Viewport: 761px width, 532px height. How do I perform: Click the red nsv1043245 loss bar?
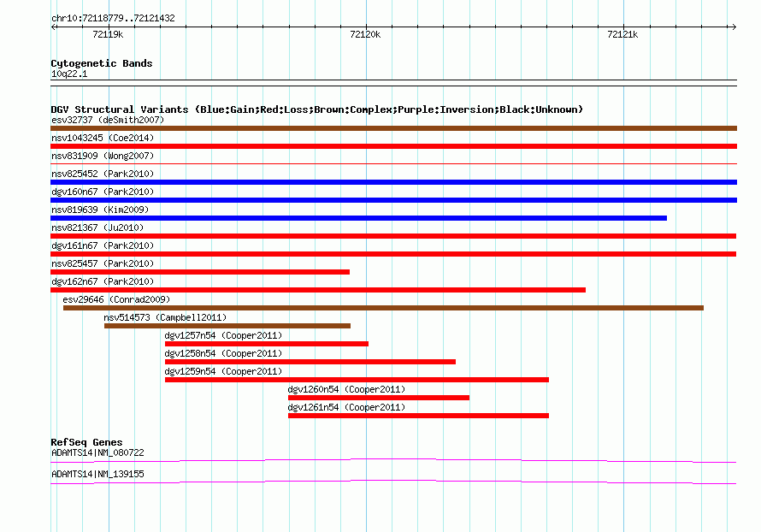click(x=393, y=146)
